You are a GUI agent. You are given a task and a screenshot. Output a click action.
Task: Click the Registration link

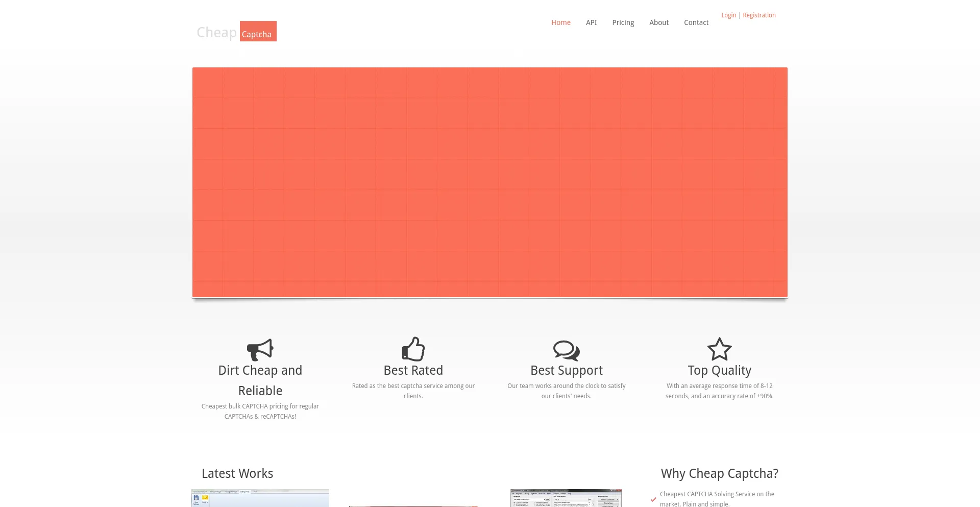pyautogui.click(x=759, y=15)
